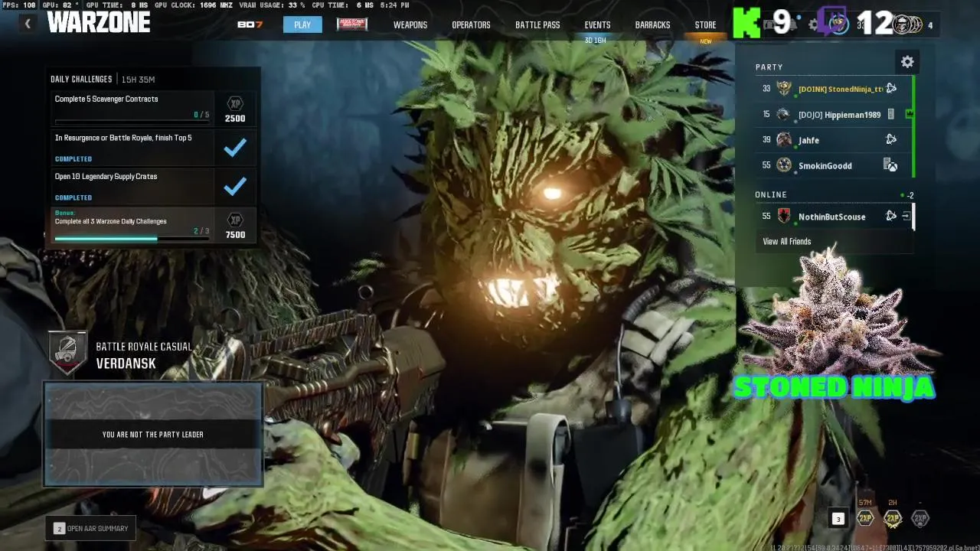
Task: Click the Events 3D 16H timer
Action: pyautogui.click(x=595, y=40)
